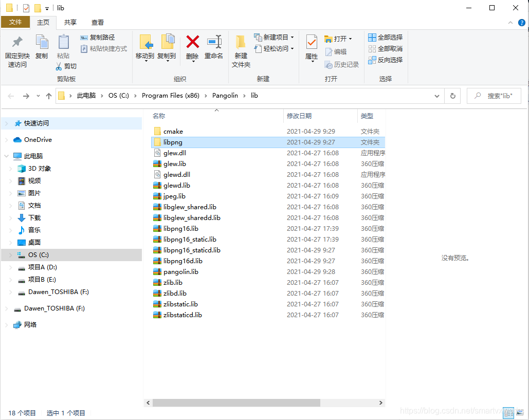
Task: Switch to the Home (主页) tab
Action: (x=43, y=22)
